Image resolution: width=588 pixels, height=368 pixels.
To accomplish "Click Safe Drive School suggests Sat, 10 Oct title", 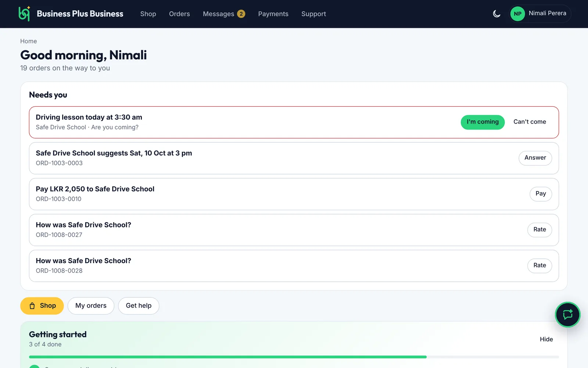I will click(114, 153).
